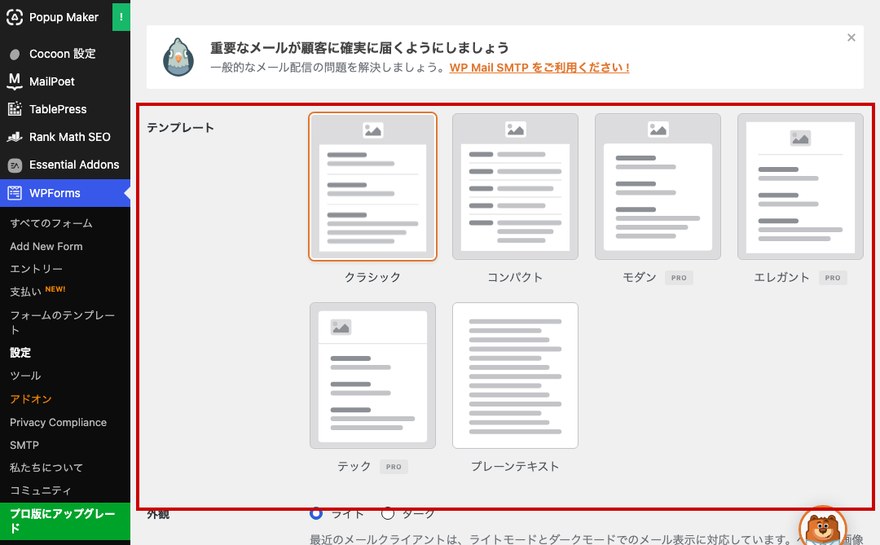The height and width of the screenshot is (545, 880).
Task: Click PRO badge next to テック
Action: point(394,466)
